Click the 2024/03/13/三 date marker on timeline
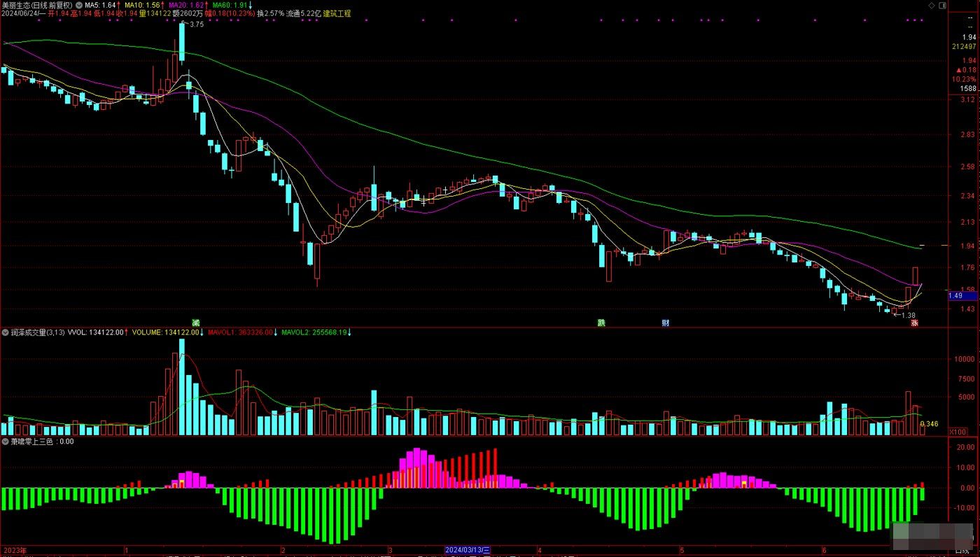This screenshot has height=557, width=980. (x=468, y=551)
